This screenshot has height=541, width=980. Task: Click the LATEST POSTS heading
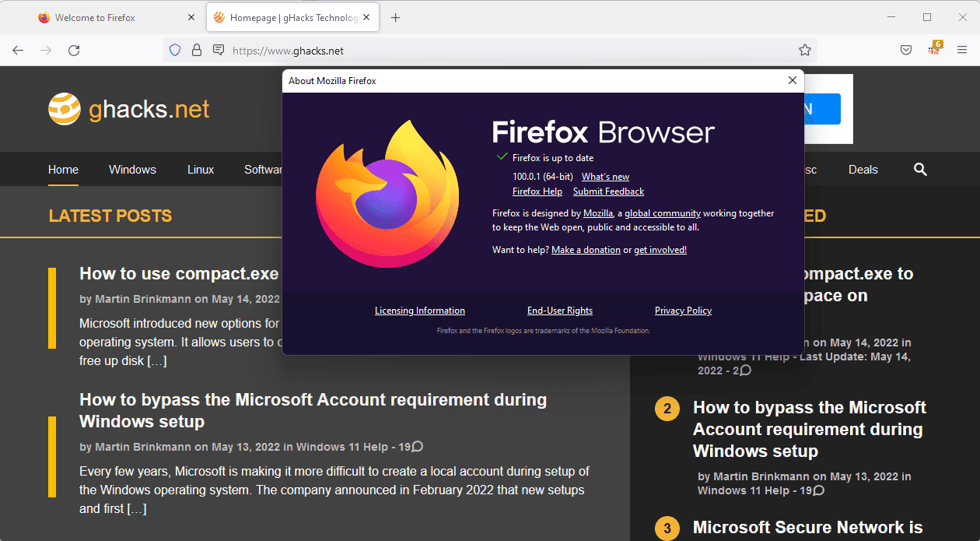[x=110, y=216]
